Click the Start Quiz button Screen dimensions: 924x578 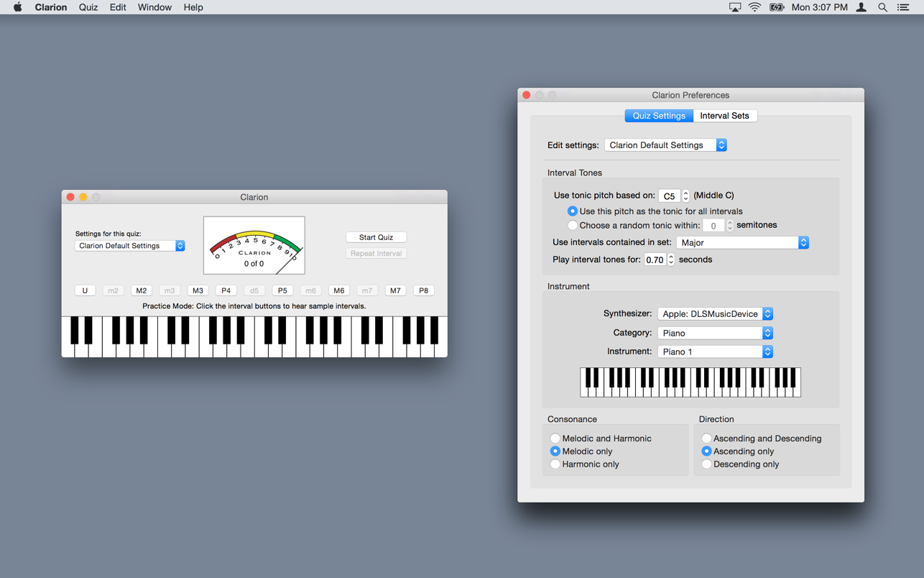pos(376,237)
